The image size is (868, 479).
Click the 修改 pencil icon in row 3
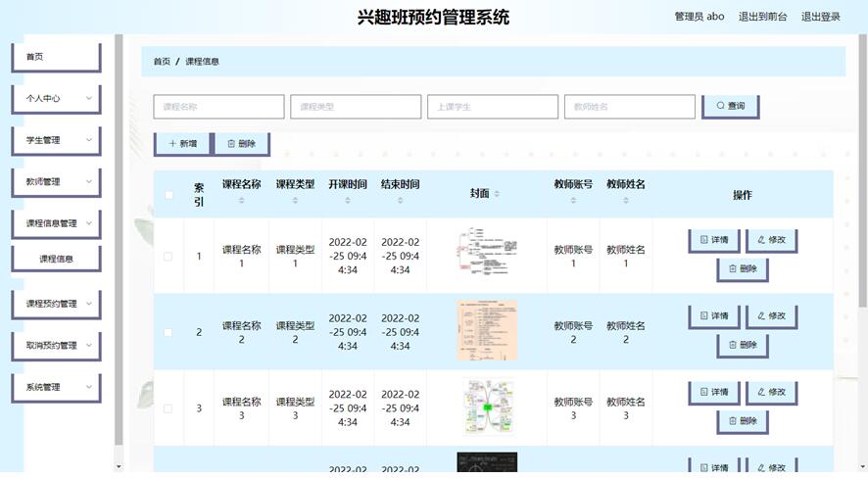click(x=761, y=392)
